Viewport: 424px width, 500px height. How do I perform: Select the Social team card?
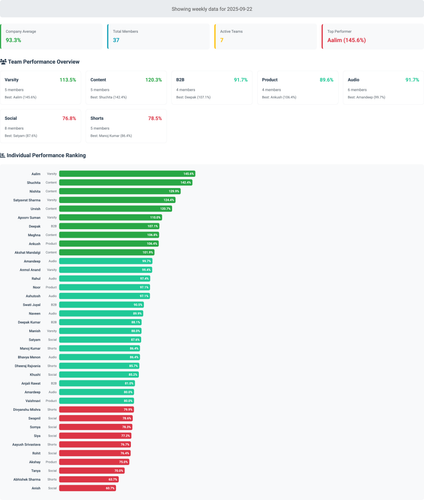40,126
